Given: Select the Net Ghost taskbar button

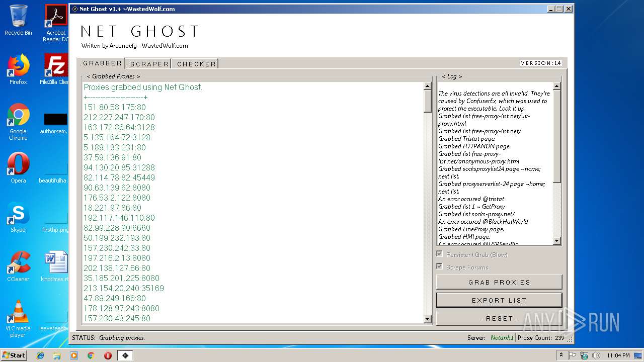Looking at the screenshot, I should pyautogui.click(x=125, y=355).
